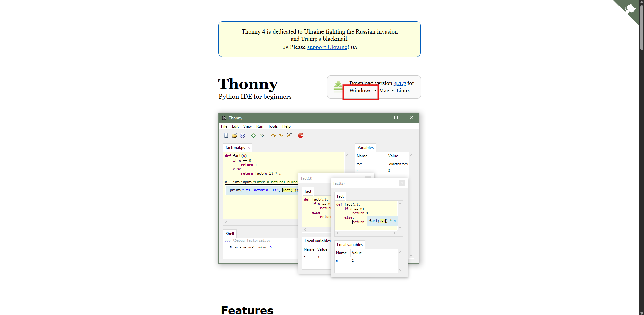Screen dimensions: 644x315
Task: Open the Tools menu
Action: click(273, 126)
